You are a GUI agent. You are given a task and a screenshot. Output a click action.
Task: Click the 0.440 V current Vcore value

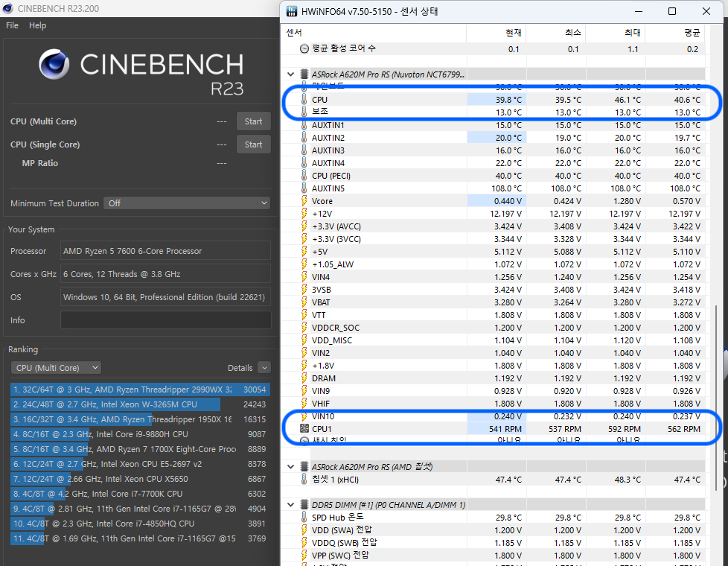click(508, 201)
